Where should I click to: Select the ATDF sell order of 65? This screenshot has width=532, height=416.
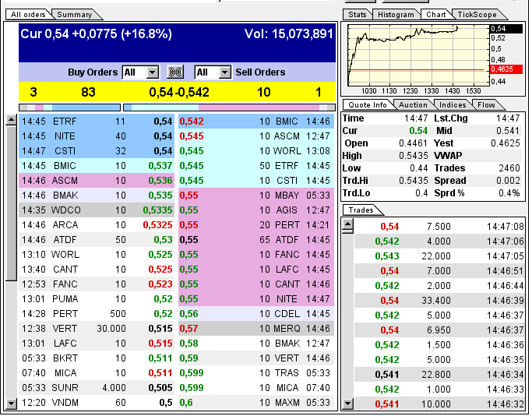point(256,240)
